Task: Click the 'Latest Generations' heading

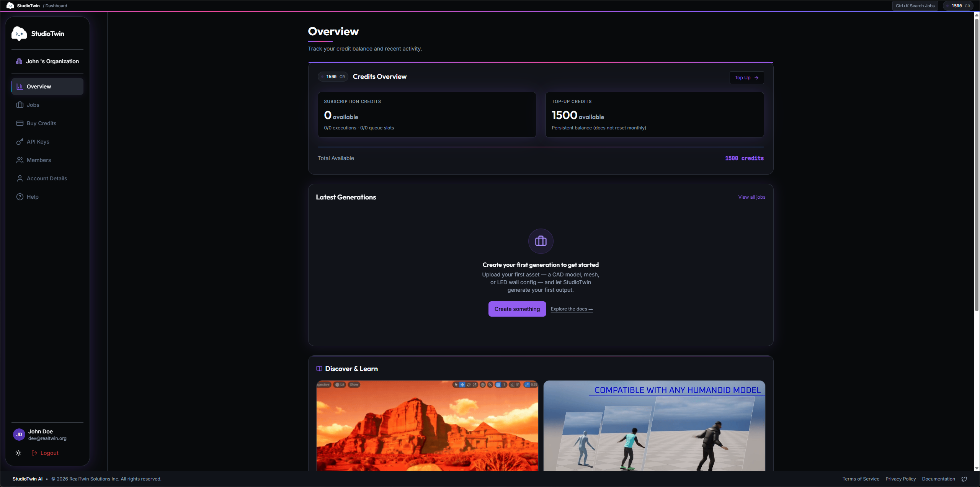Action: (346, 197)
